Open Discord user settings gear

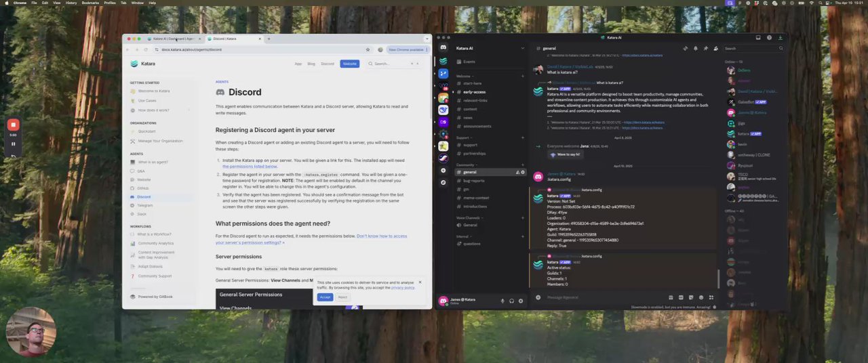[521, 301]
